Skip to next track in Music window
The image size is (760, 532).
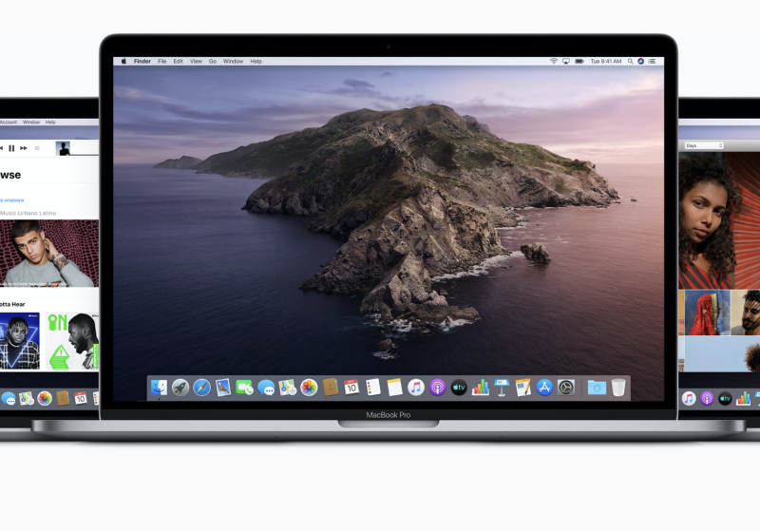tap(23, 148)
